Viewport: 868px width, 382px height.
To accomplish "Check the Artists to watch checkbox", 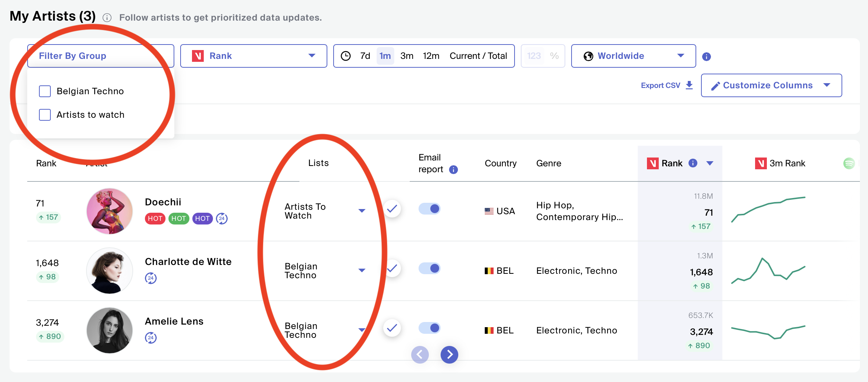I will click(45, 115).
